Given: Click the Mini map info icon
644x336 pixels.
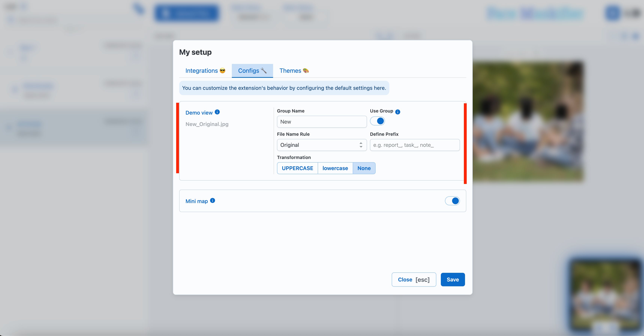Looking at the screenshot, I should pyautogui.click(x=213, y=200).
